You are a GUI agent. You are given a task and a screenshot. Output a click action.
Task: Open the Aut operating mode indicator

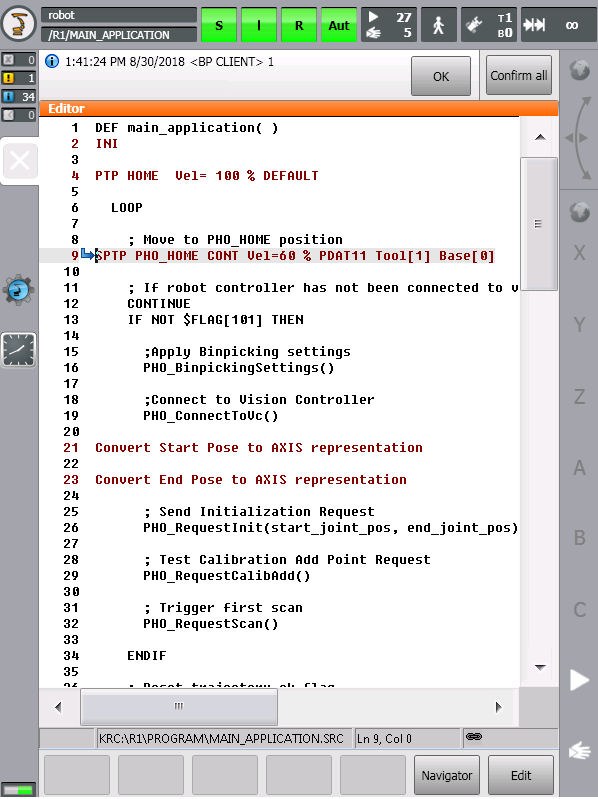click(339, 25)
